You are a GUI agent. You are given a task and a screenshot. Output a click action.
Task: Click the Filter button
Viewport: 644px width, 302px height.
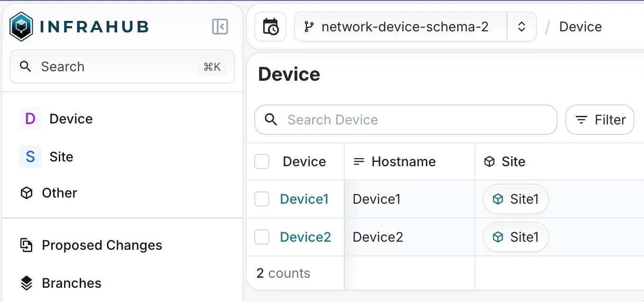click(600, 120)
